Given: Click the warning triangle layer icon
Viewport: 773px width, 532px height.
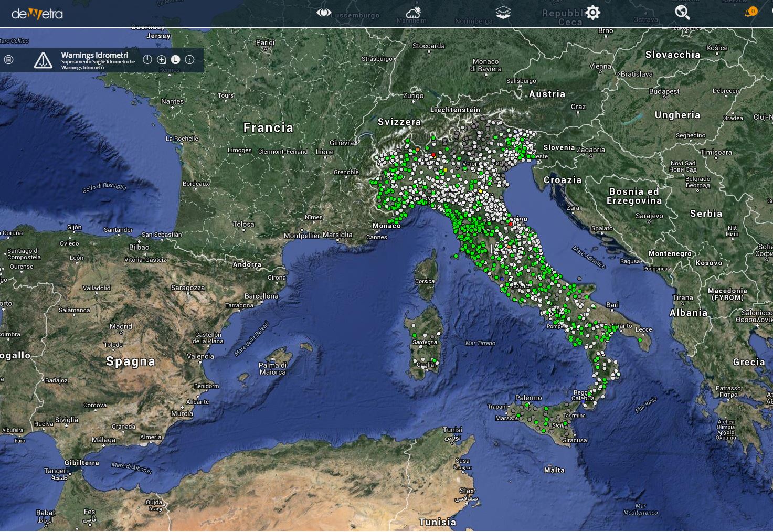Looking at the screenshot, I should click(x=43, y=60).
